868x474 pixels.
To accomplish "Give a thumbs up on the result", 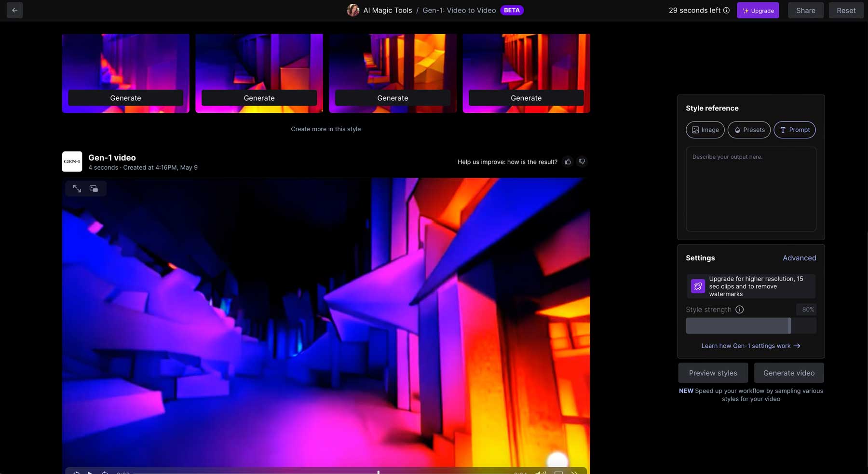I will pos(568,162).
